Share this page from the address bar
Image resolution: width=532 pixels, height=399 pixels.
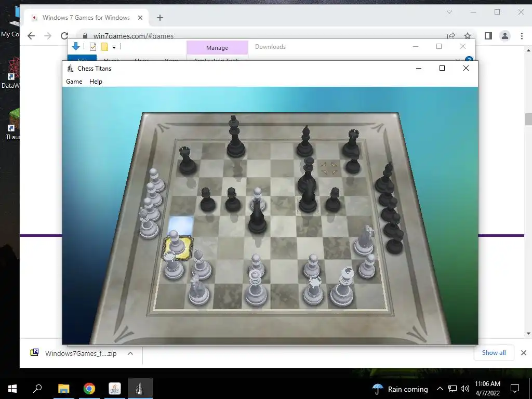(x=451, y=36)
